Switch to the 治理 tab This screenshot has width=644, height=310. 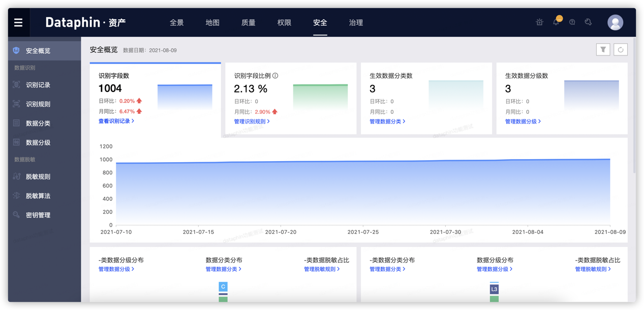[356, 22]
